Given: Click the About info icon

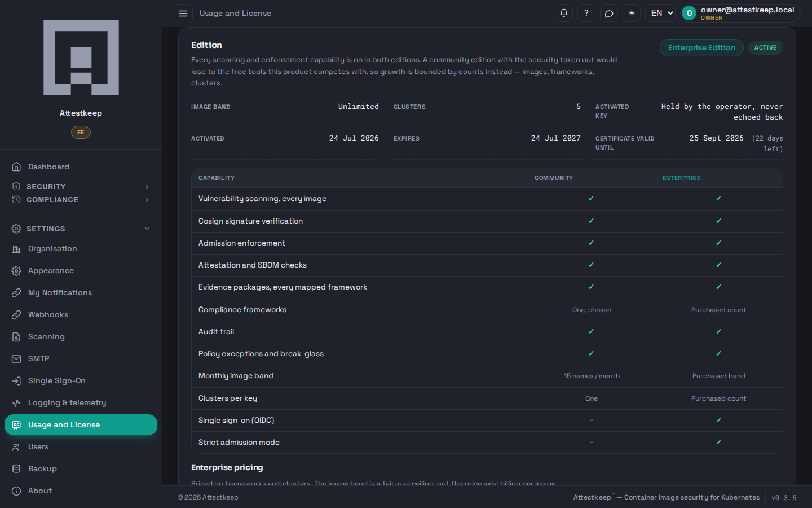Looking at the screenshot, I should pyautogui.click(x=16, y=491).
